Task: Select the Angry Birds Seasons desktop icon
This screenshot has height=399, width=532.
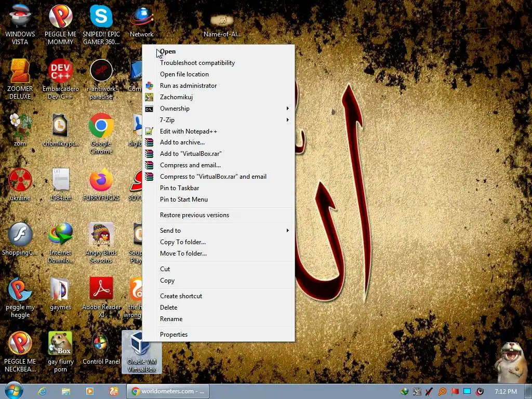Action: [x=101, y=242]
